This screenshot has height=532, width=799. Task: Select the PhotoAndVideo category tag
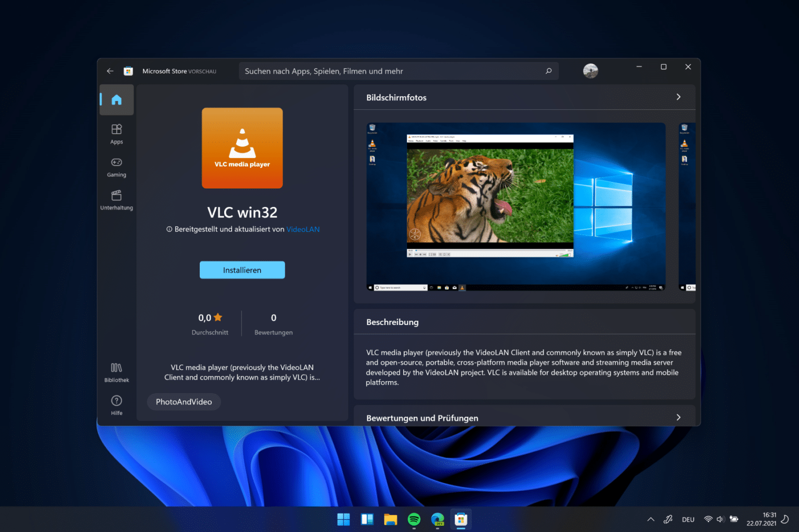(x=184, y=401)
